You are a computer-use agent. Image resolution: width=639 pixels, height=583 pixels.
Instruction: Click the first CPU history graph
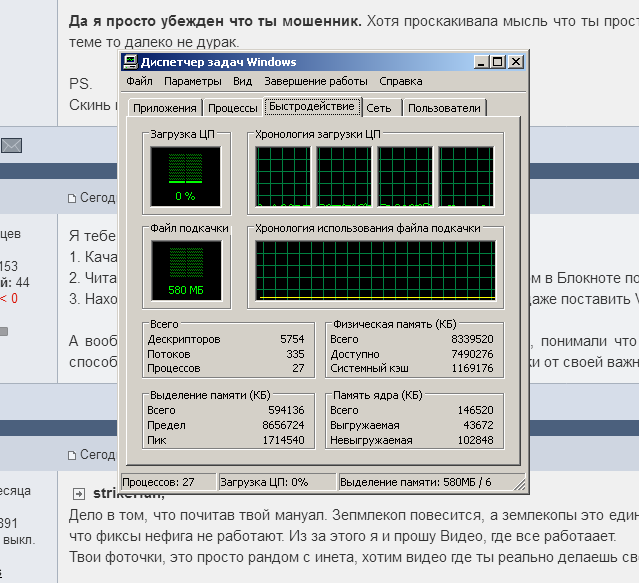(x=283, y=177)
